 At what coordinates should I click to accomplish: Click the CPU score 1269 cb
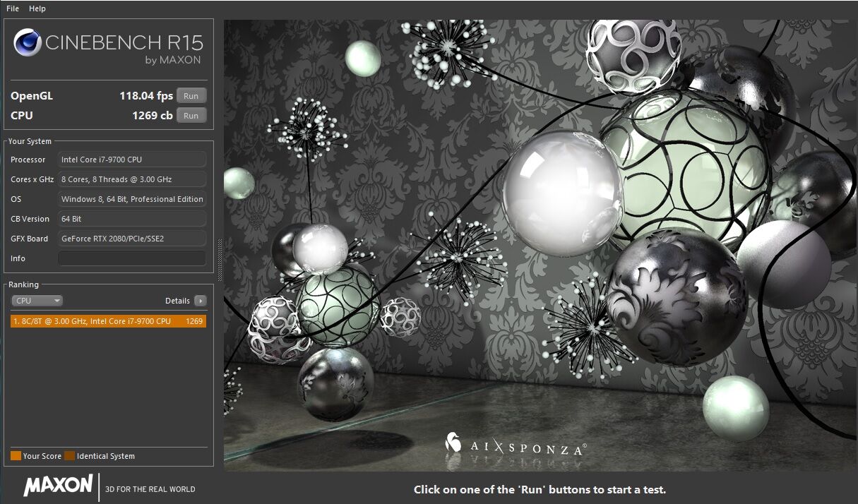point(153,116)
